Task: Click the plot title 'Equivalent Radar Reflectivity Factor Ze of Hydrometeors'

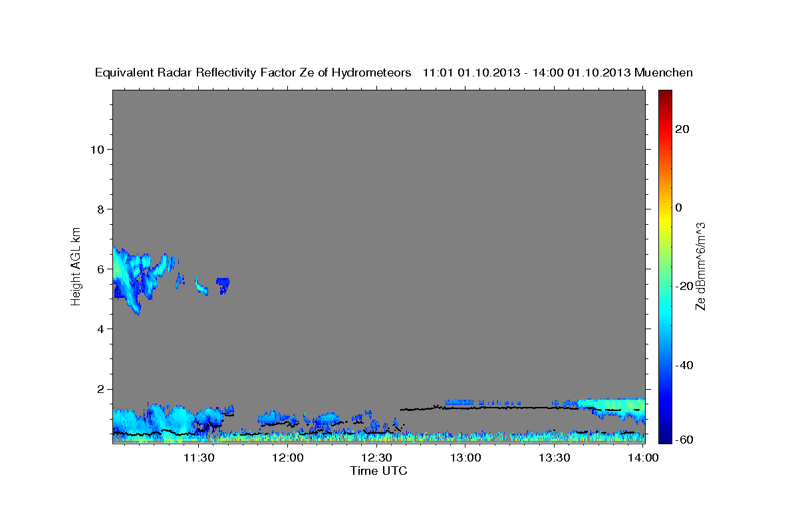Action: pos(253,72)
